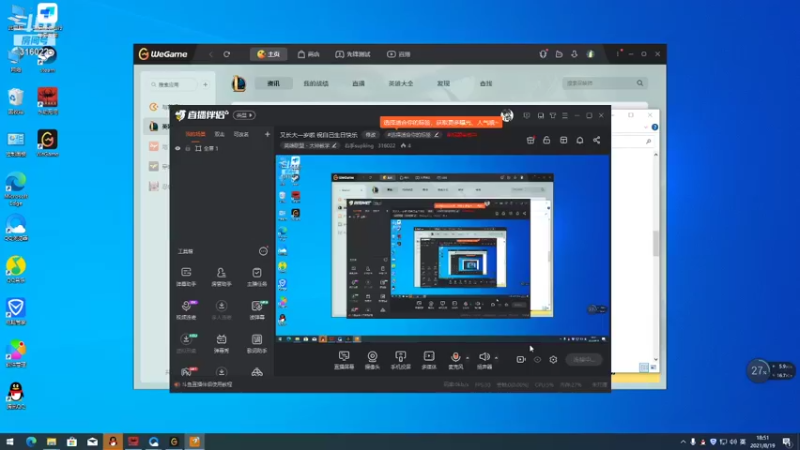Select the first orange scene tab
The width and height of the screenshot is (800, 450).
coord(195,134)
